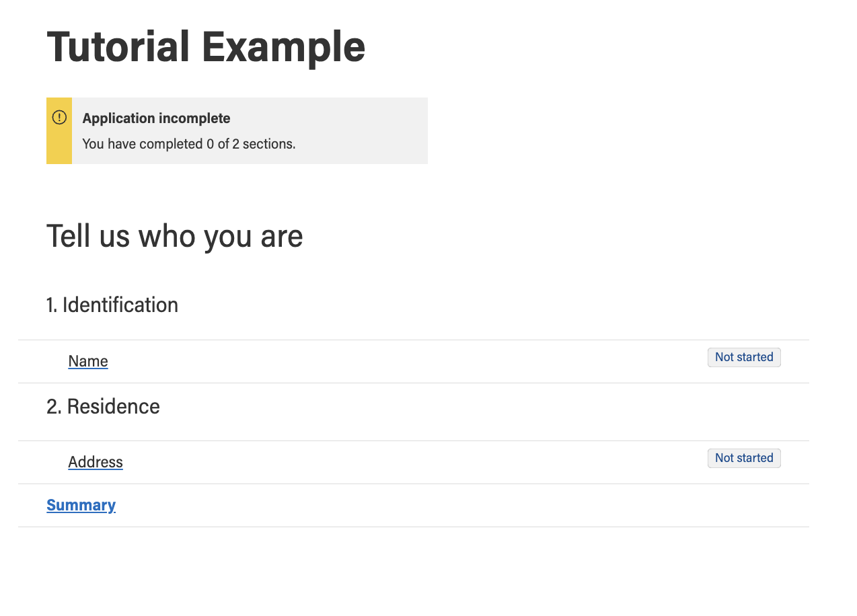Click the Application incomplete alert title
The image size is (857, 616).
point(156,118)
